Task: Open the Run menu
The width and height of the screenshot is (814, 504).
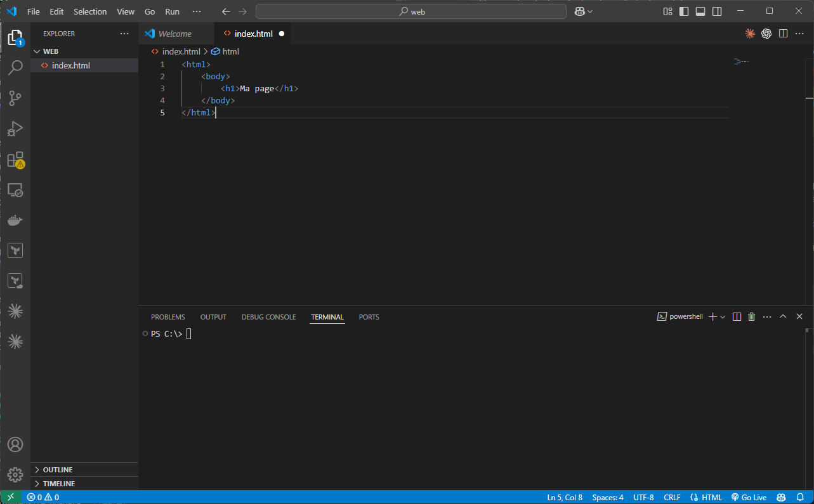Action: (172, 11)
